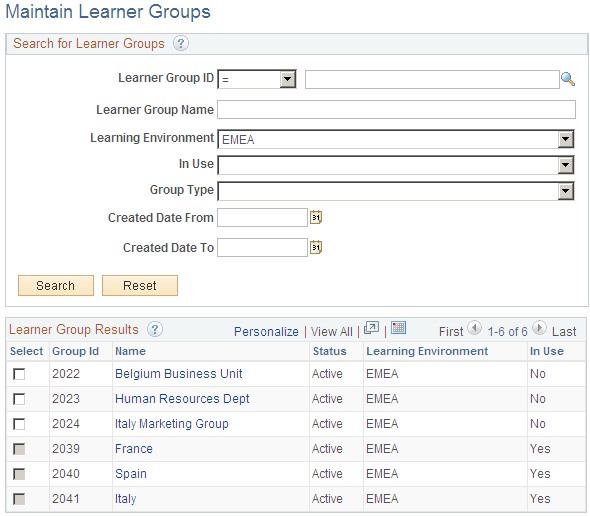The height and width of the screenshot is (516, 590).
Task: Click Group Id cell 2040
Action: [x=66, y=474]
